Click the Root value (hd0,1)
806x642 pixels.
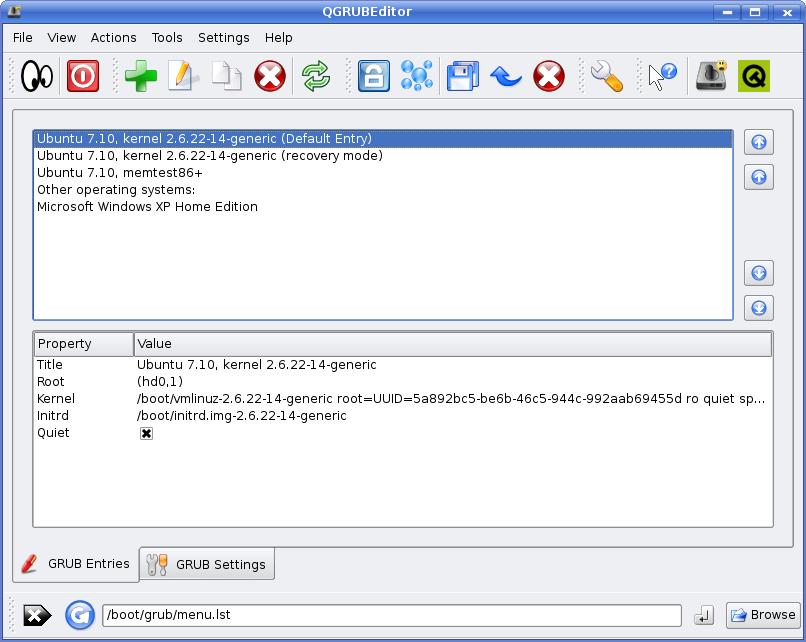click(x=160, y=382)
